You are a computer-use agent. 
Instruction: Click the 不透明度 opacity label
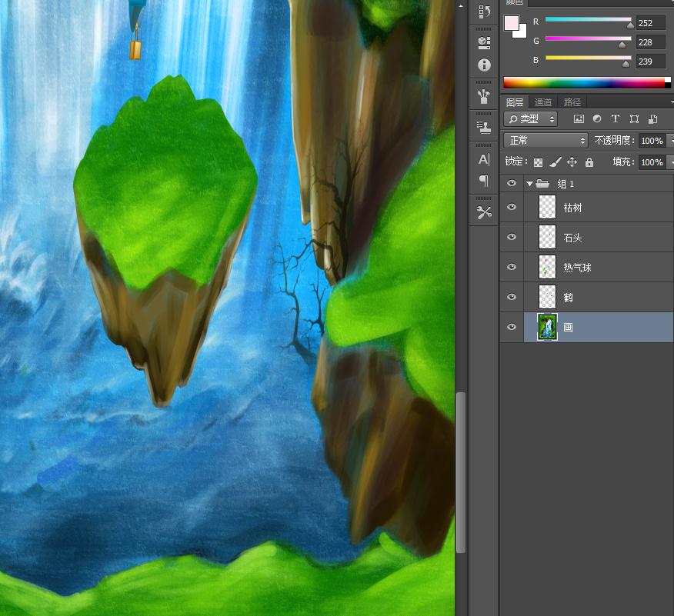coord(612,141)
